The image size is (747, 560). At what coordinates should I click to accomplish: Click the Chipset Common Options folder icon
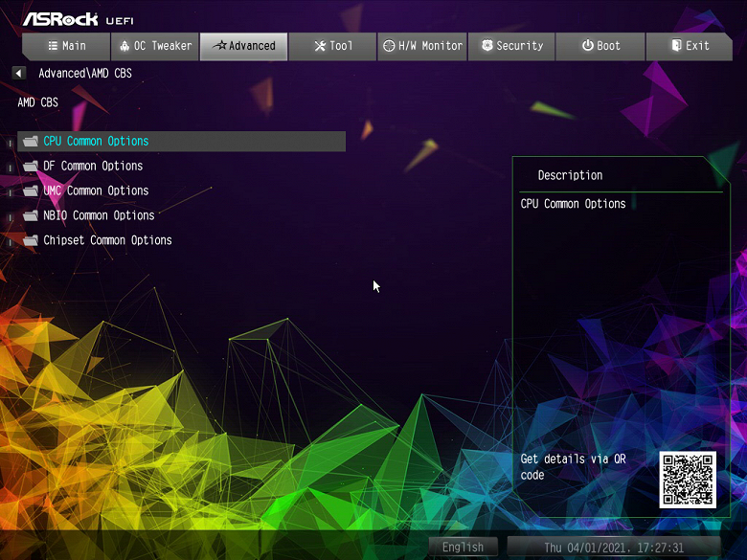(x=31, y=240)
